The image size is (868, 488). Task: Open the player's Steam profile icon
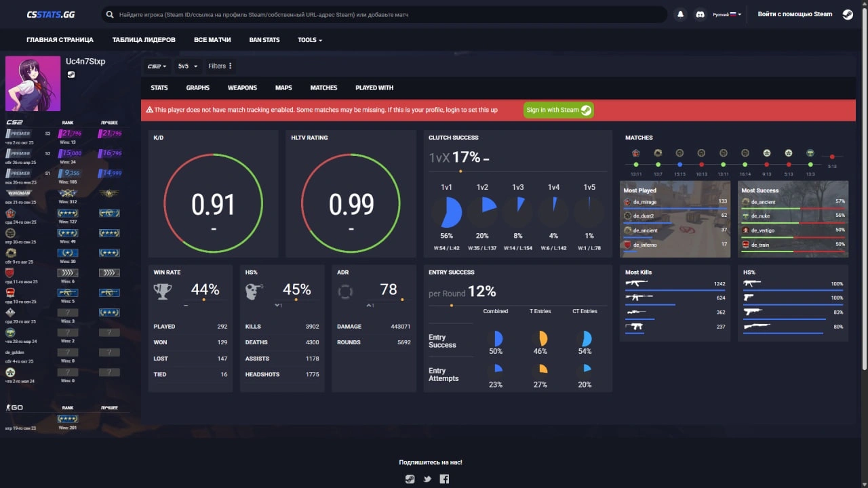point(71,75)
